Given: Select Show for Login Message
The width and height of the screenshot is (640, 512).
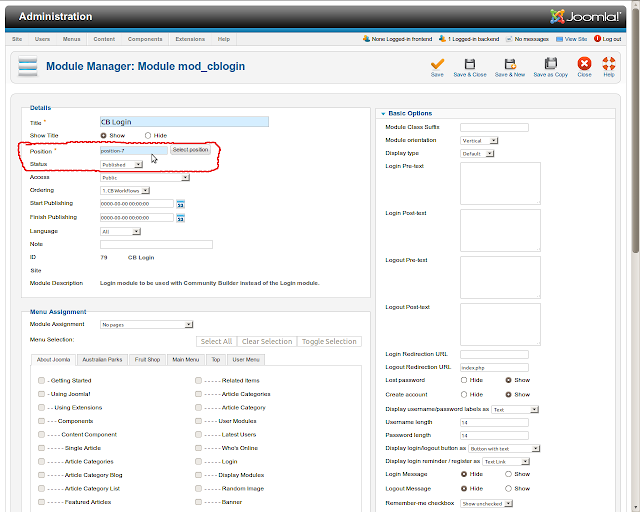Looking at the screenshot, I should tap(508, 474).
